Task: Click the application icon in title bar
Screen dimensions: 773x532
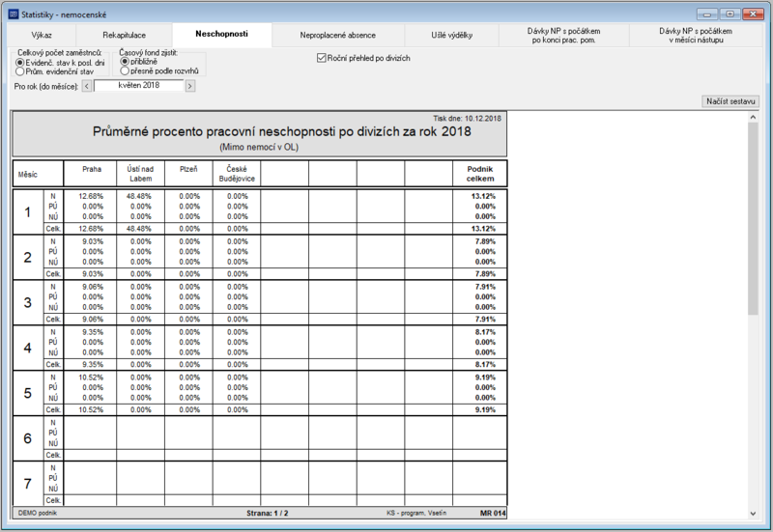Action: click(x=14, y=14)
